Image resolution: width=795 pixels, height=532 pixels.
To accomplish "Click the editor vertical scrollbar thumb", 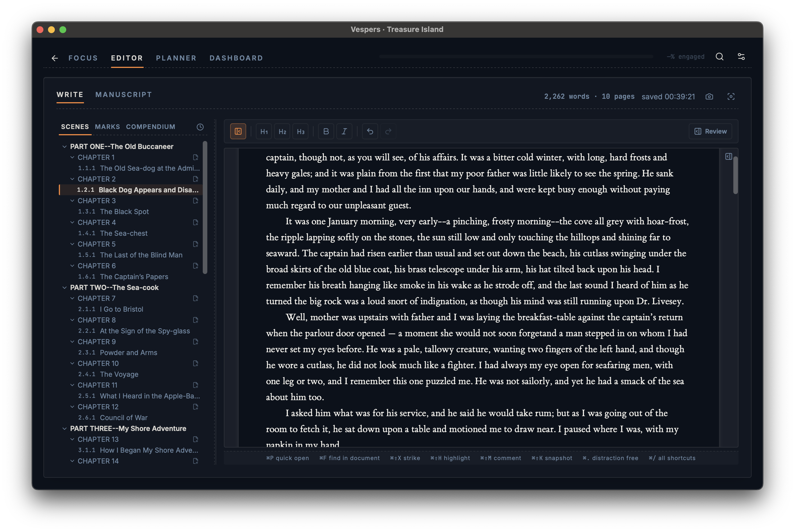I will click(x=736, y=175).
